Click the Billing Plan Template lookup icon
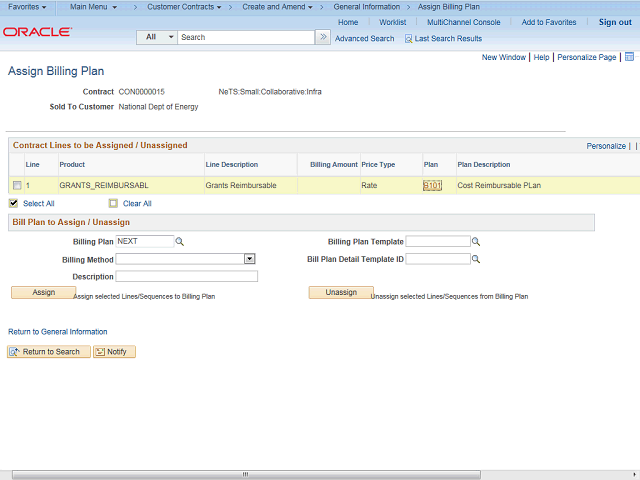Screen dimensions: 640x480 [476, 242]
